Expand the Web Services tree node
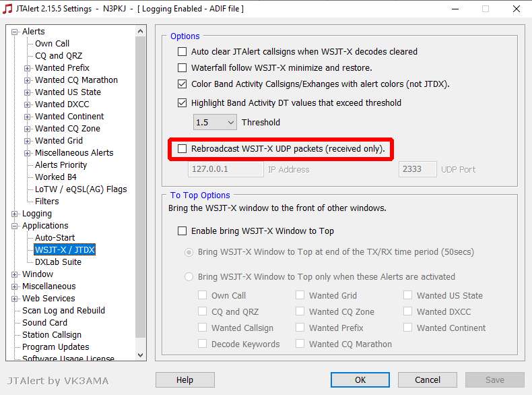 tap(14, 299)
